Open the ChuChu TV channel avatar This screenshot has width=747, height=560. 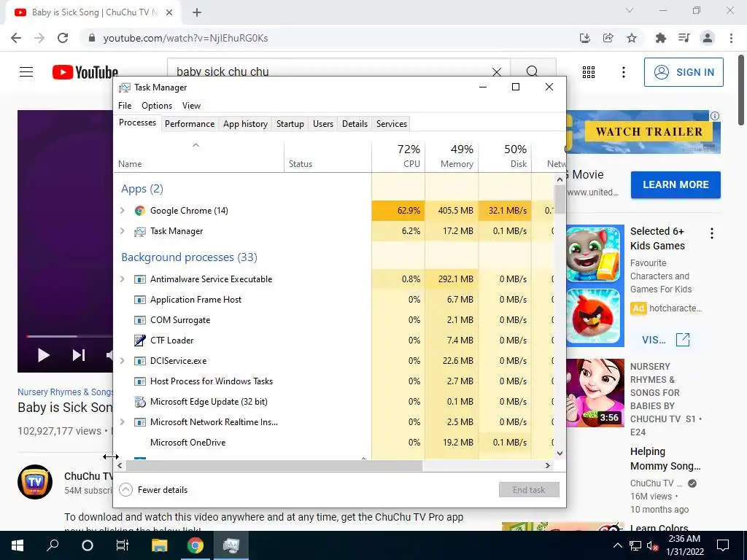tap(35, 481)
